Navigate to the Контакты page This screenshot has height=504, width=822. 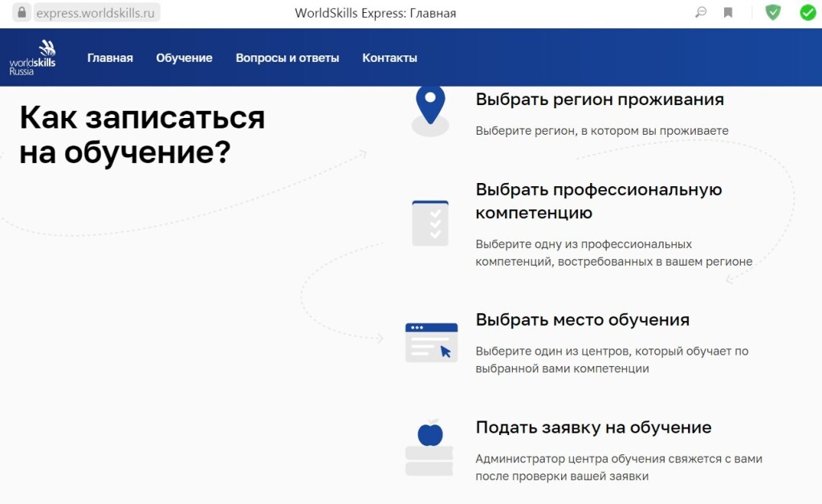[389, 58]
